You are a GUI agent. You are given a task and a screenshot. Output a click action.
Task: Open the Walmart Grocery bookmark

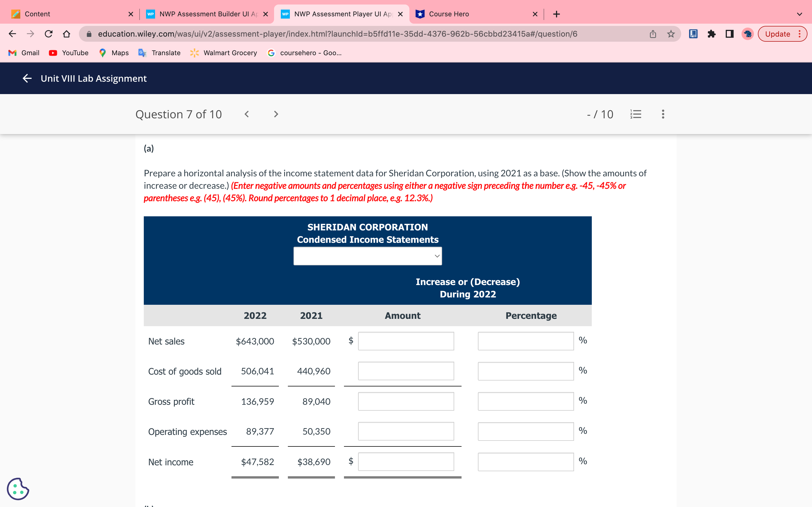click(x=223, y=53)
